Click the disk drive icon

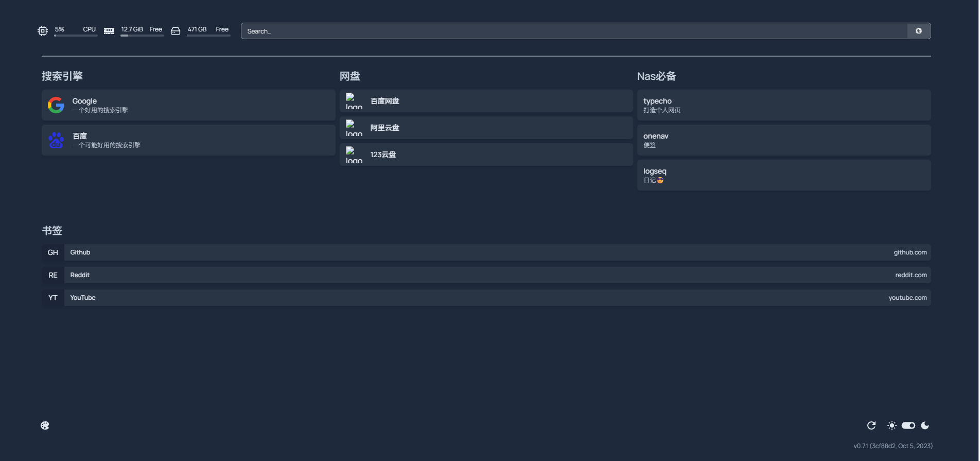pos(176,31)
